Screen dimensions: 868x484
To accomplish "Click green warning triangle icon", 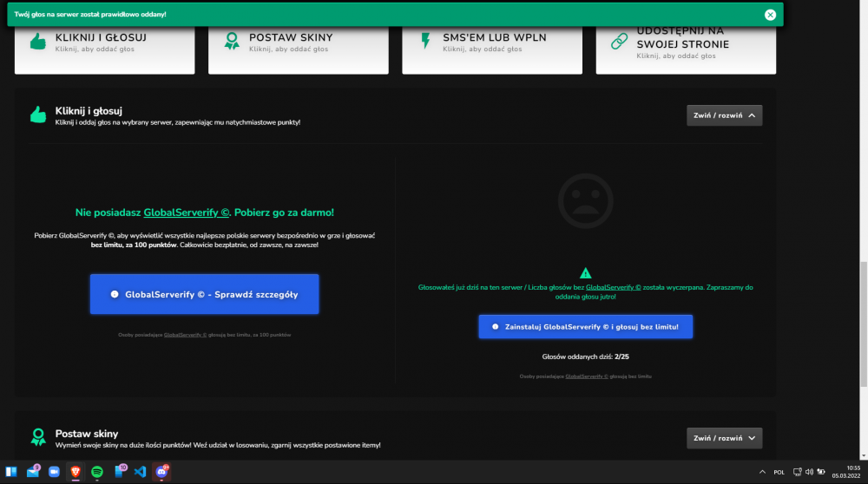I will tap(585, 273).
